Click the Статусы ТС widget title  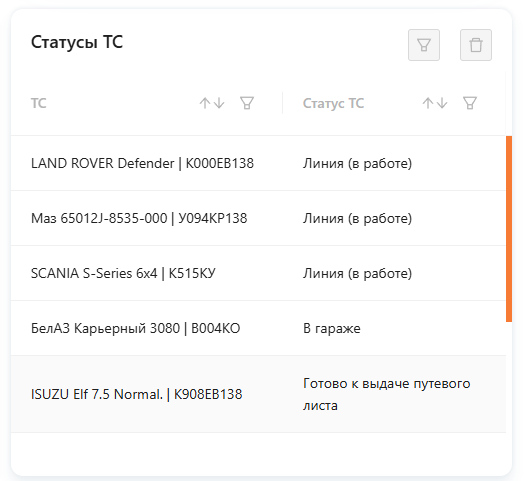pos(77,43)
